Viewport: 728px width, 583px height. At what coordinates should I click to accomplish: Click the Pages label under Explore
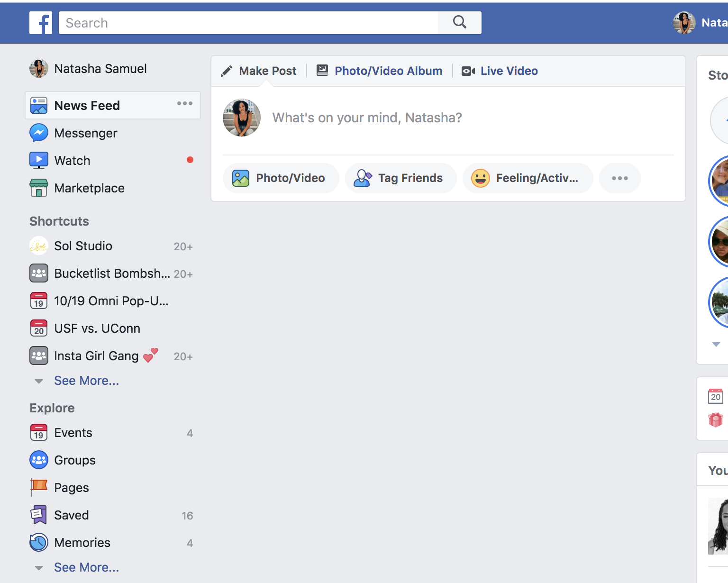[x=72, y=488]
